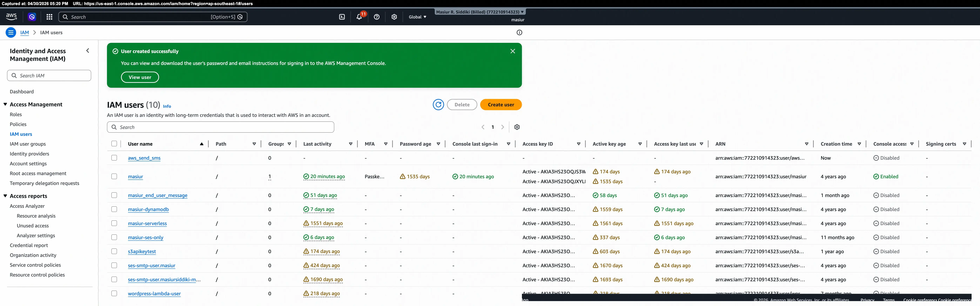
Task: Open Account settings page
Action: [x=28, y=164]
